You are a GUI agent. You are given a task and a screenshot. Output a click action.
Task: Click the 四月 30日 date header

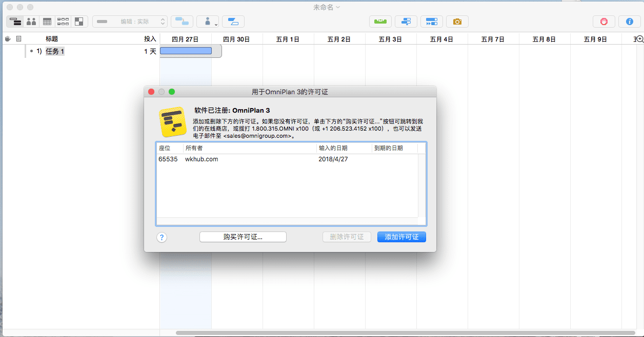[x=236, y=39]
